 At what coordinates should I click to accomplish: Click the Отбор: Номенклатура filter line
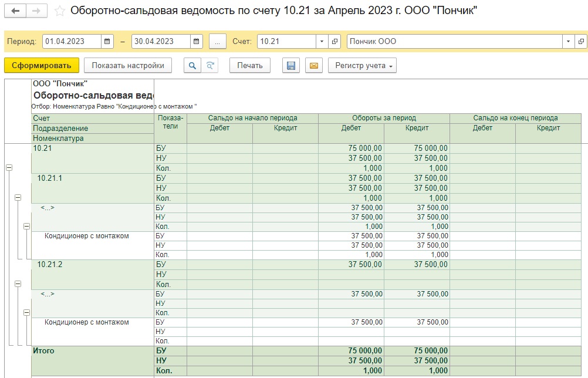tap(114, 106)
